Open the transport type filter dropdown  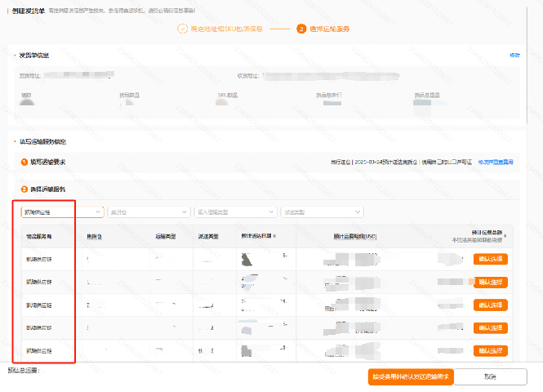click(x=235, y=212)
